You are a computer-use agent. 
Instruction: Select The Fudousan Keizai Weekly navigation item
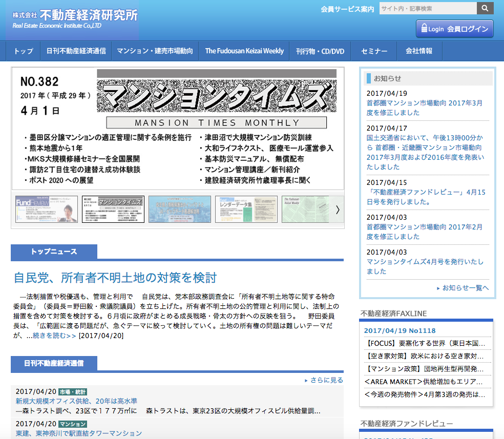coord(244,51)
